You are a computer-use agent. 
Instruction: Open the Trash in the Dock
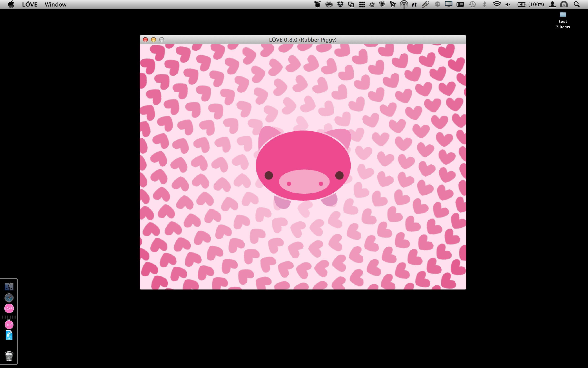tap(9, 356)
